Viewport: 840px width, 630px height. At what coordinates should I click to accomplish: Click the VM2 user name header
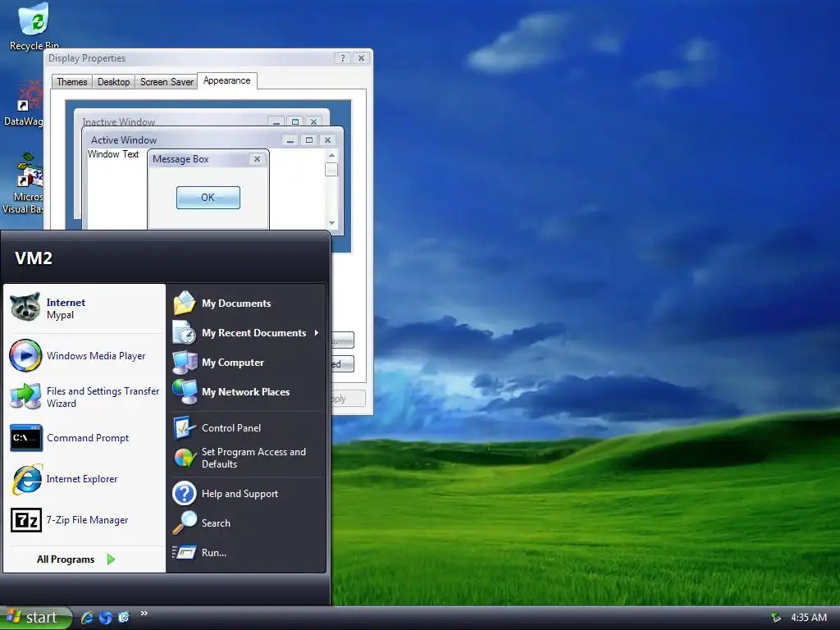tap(34, 258)
